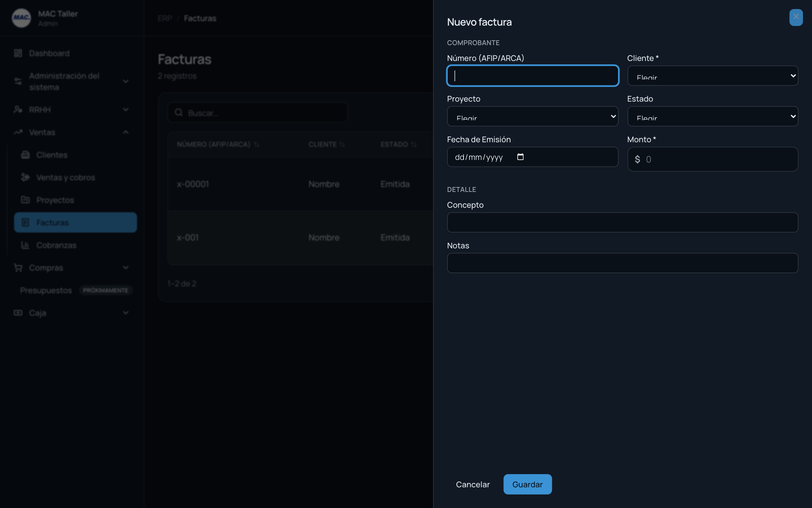Click the Concepto text field

click(x=623, y=222)
